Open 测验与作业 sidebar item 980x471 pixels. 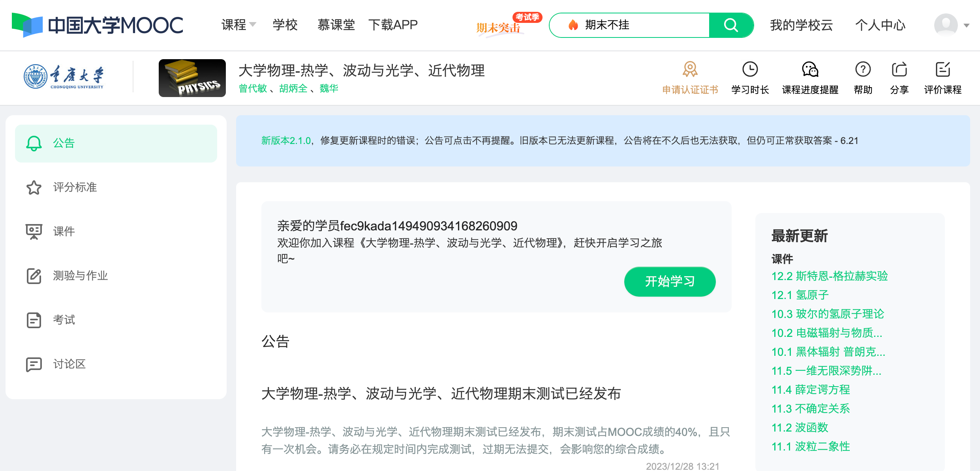(x=80, y=275)
